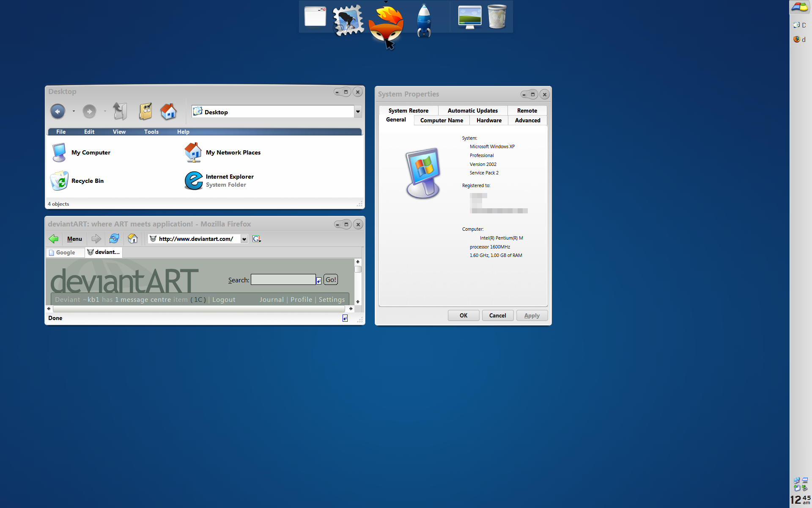The height and width of the screenshot is (508, 812).
Task: Open the Settings link on deviantART
Action: [x=332, y=300]
